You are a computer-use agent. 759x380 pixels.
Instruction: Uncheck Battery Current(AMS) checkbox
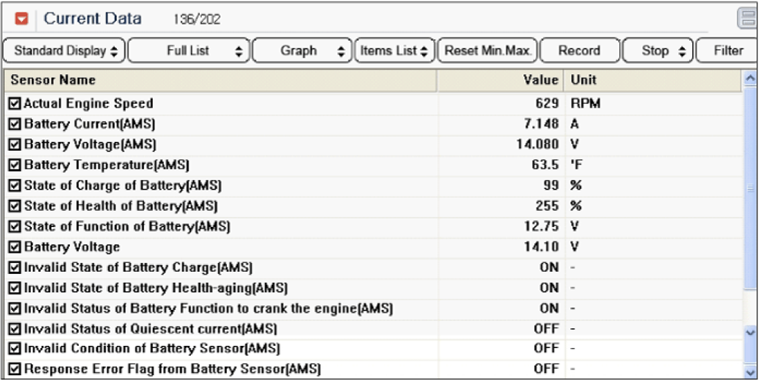[15, 124]
